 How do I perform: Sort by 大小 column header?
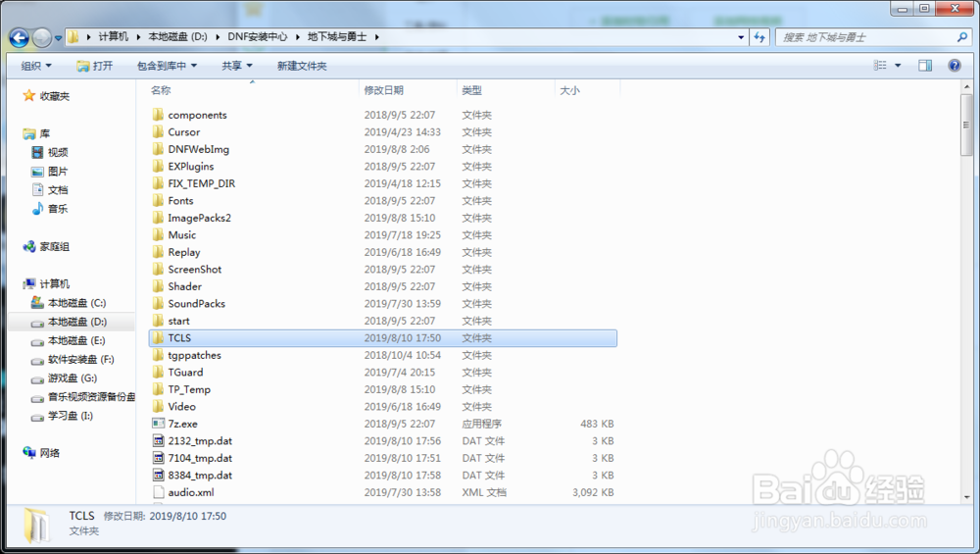point(569,90)
